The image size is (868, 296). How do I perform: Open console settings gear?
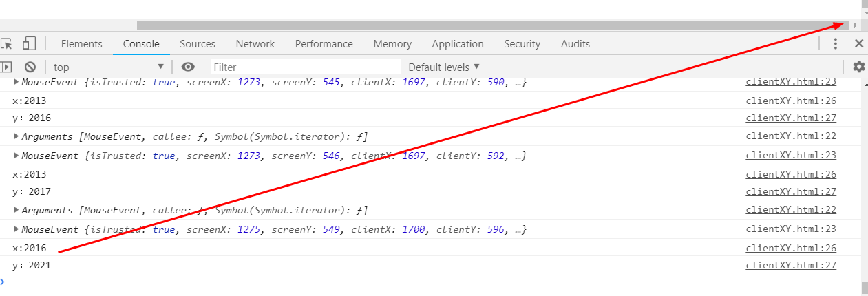coord(859,67)
